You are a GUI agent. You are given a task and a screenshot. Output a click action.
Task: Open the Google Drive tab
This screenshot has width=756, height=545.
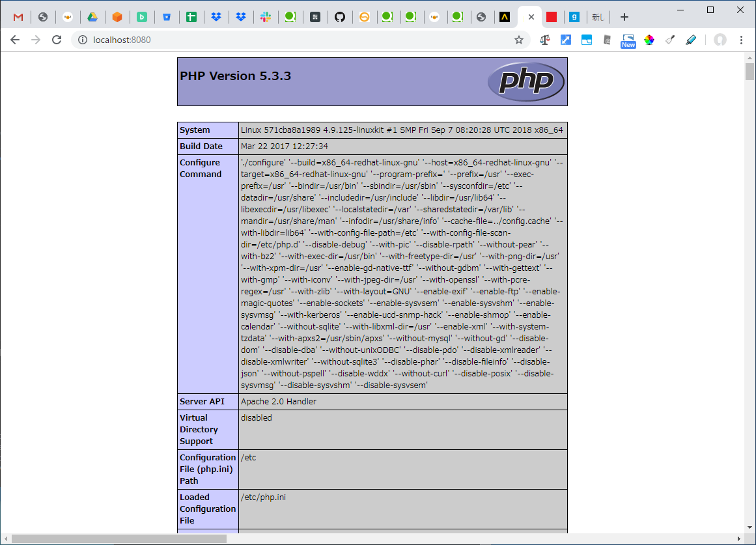92,18
